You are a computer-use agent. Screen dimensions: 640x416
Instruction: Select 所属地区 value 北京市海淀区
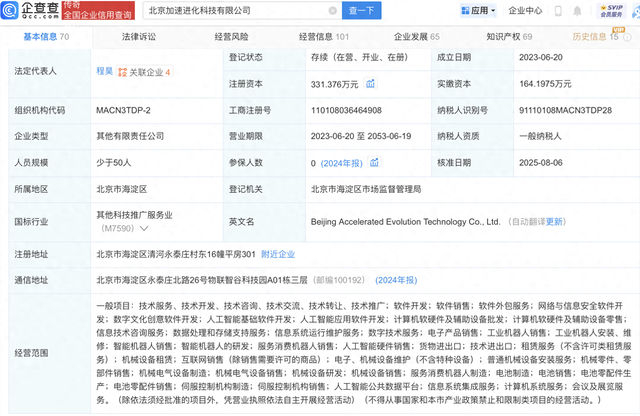(122, 189)
